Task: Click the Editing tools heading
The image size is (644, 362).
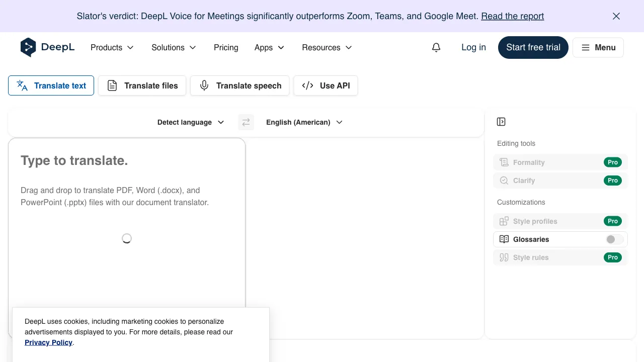Action: point(516,143)
